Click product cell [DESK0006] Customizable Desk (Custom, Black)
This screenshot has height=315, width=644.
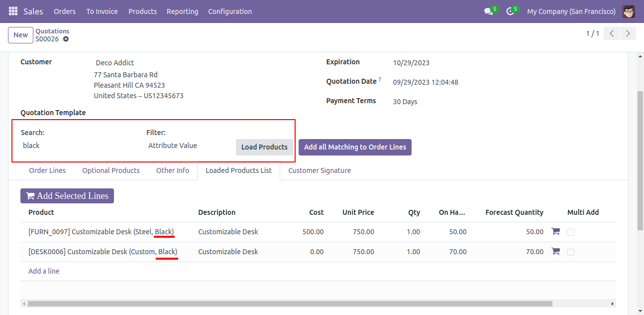[103, 252]
